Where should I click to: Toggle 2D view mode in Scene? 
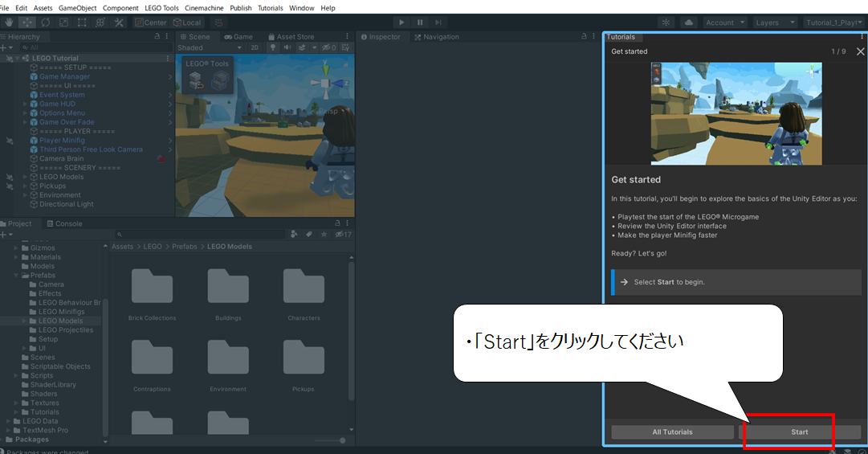255,47
